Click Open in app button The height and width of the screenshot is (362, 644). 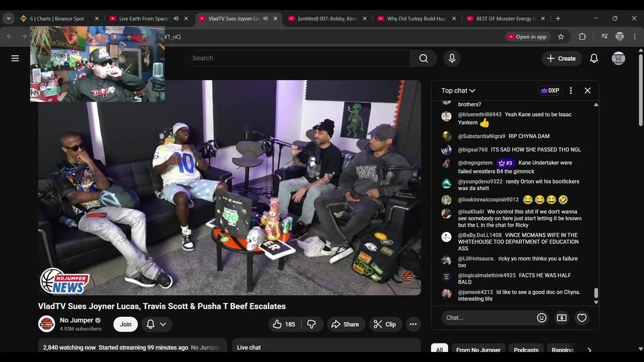[x=527, y=37]
